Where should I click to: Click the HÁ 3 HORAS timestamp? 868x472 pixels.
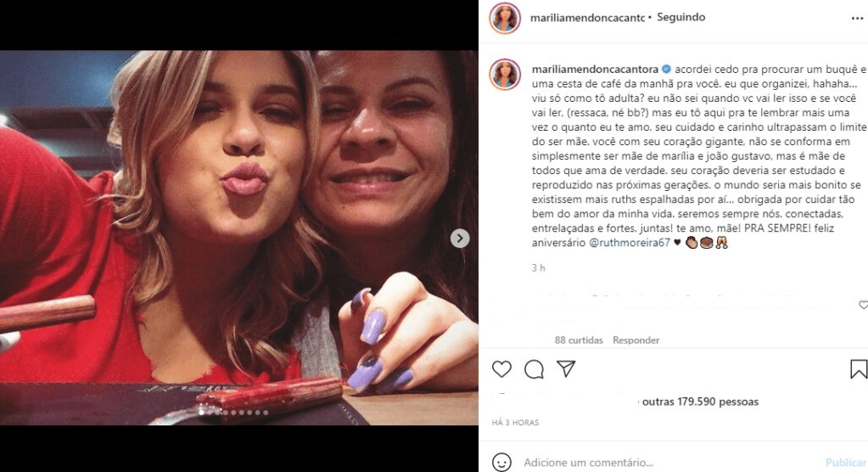(x=515, y=423)
